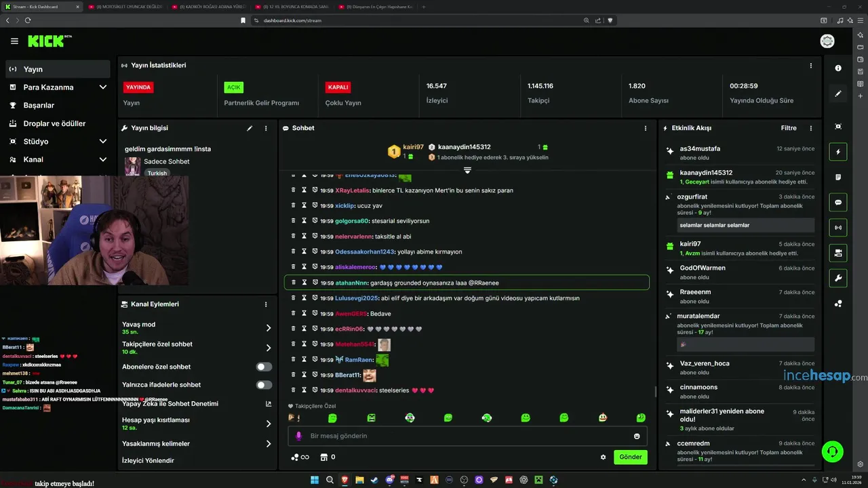The width and height of the screenshot is (868, 488).
Task: Switch to the Stream - Kick Dashboard browser tab
Action: click(x=42, y=7)
